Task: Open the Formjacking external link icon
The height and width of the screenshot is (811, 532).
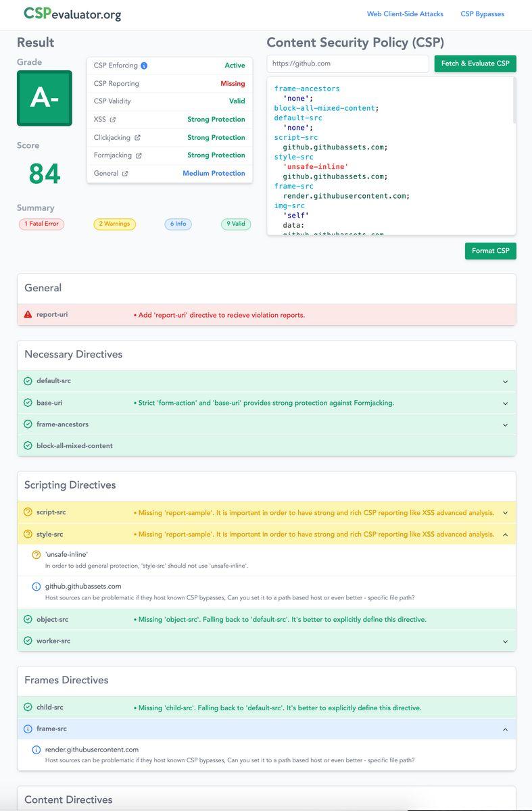Action: (x=139, y=155)
